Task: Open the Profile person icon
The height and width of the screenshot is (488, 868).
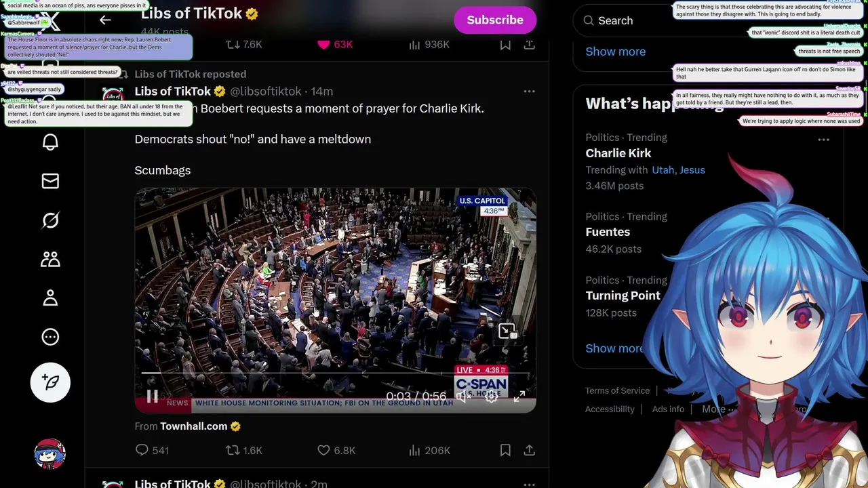Action: [50, 298]
